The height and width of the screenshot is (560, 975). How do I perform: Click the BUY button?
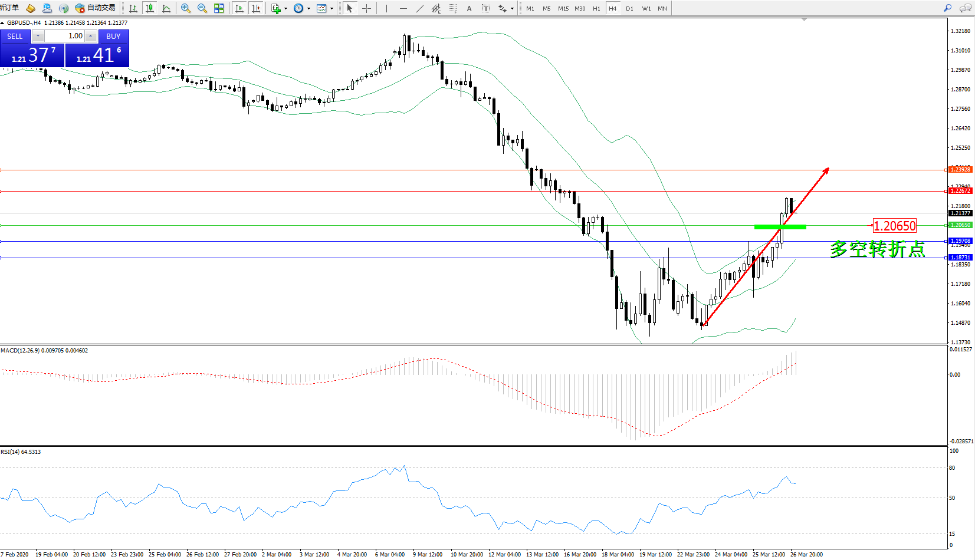click(x=113, y=36)
